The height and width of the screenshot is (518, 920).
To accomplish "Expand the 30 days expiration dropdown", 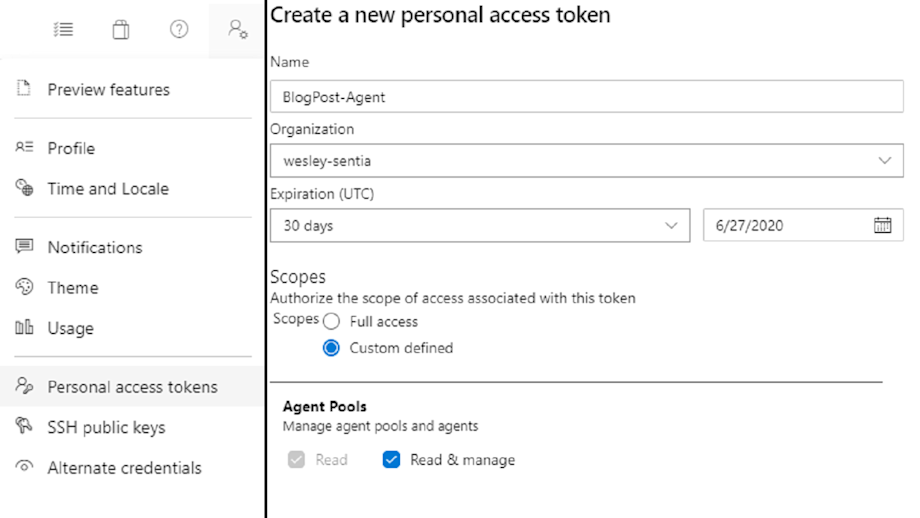I will coord(480,225).
